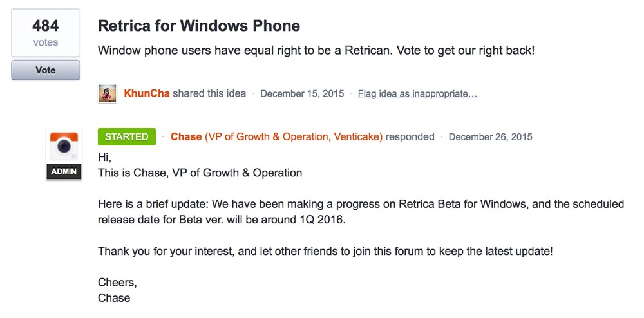Click the green STARTED status badge
The width and height of the screenshot is (644, 318).
(126, 136)
